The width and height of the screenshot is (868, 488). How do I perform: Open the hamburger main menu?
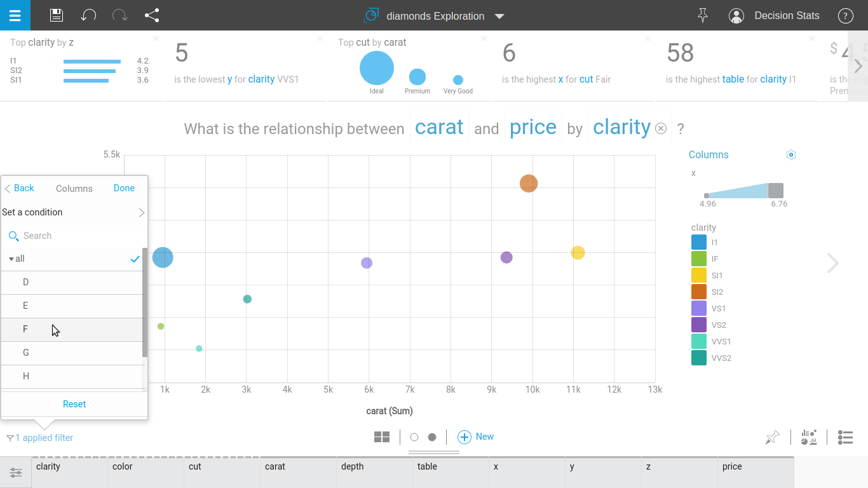coord(15,15)
